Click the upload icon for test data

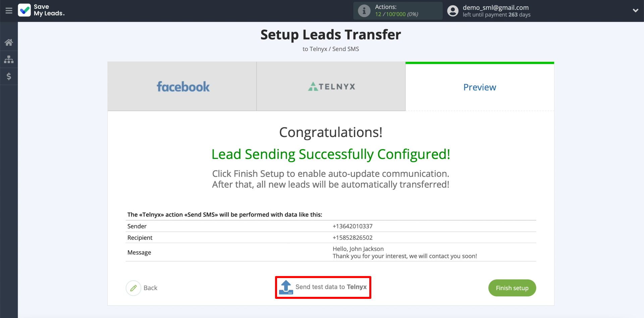[x=286, y=287]
